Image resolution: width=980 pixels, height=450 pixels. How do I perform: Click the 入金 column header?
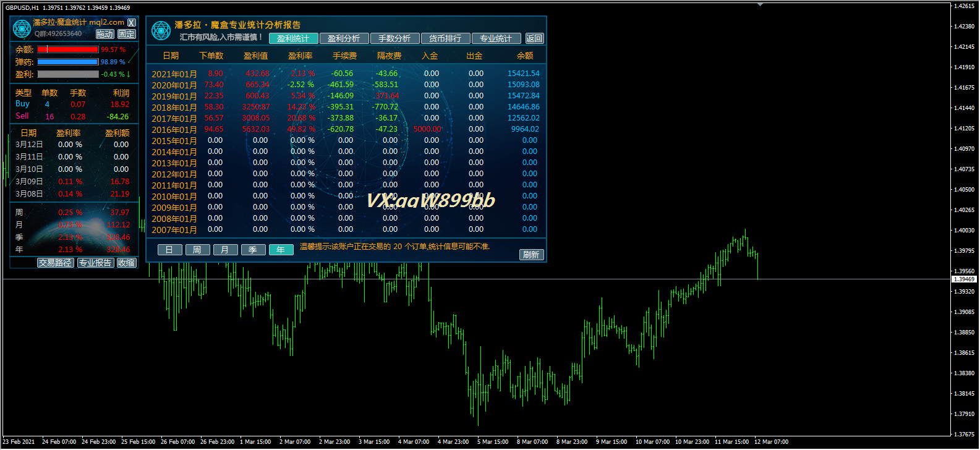(x=430, y=56)
